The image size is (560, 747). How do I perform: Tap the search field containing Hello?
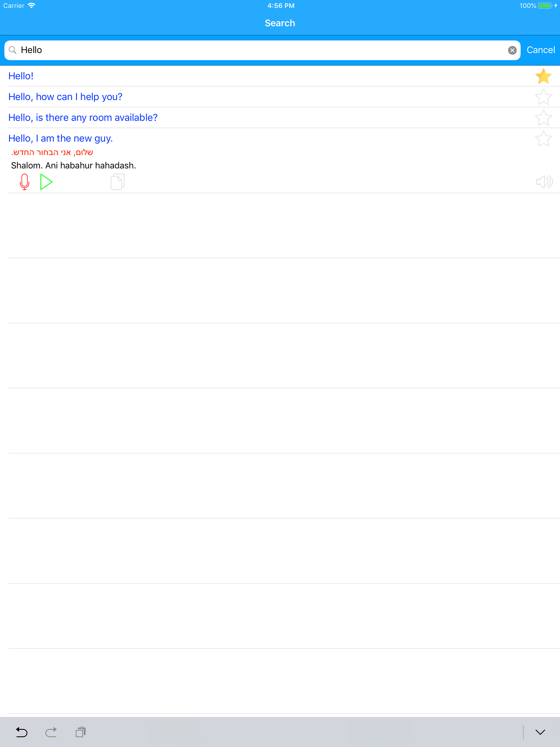click(262, 50)
